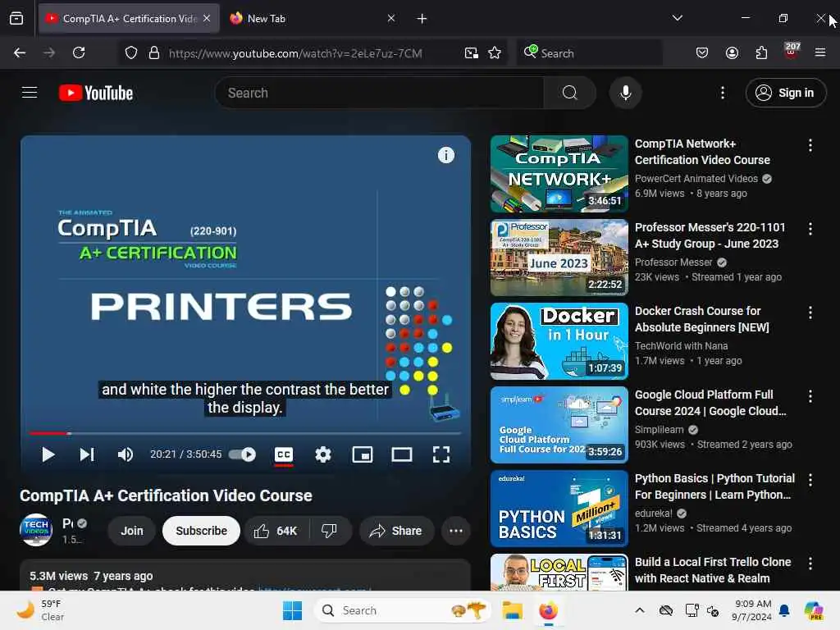Open Windows Start menu
The image size is (840, 630).
coord(293,610)
